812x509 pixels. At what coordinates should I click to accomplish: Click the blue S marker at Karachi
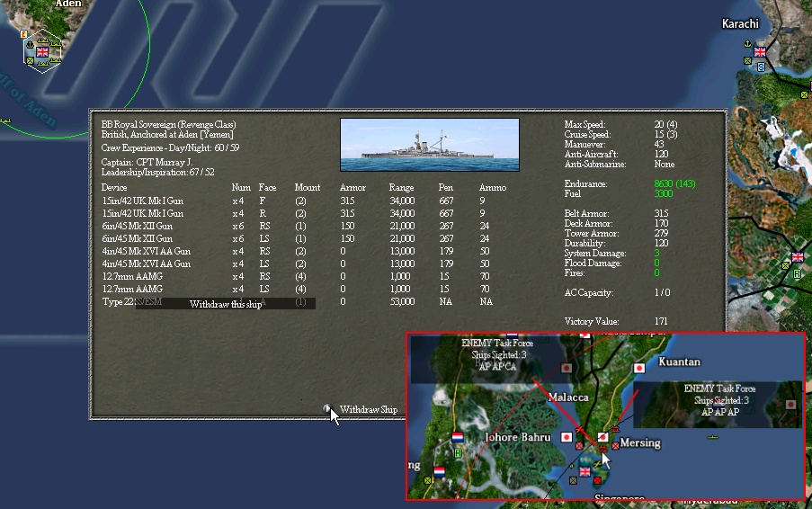coord(762,67)
